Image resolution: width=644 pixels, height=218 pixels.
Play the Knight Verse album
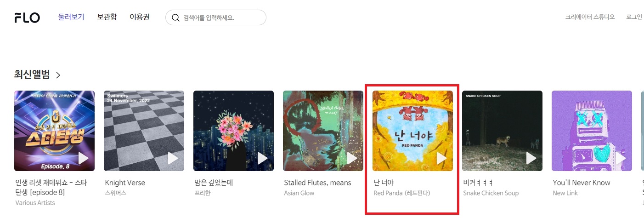[173, 158]
